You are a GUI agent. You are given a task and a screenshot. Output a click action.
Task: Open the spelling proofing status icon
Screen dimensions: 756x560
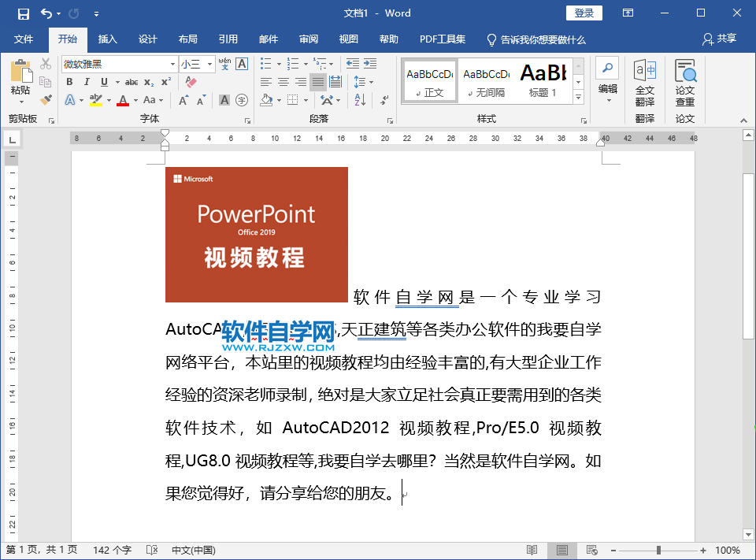[x=152, y=550]
